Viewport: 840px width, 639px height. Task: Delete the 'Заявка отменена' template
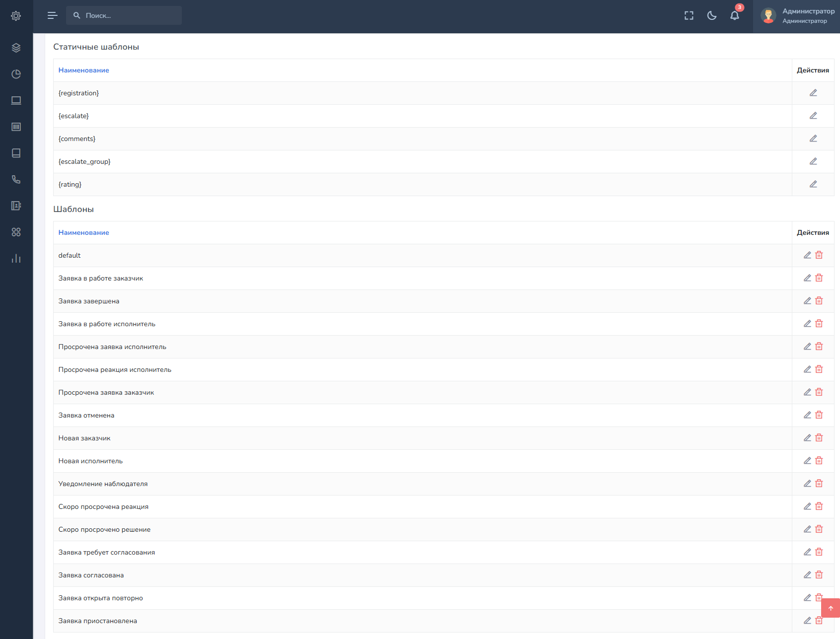point(819,415)
